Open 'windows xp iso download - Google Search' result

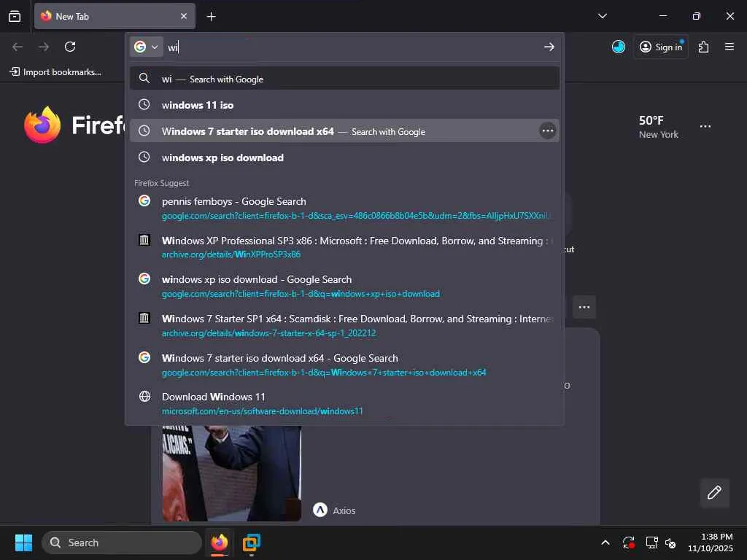coord(344,286)
